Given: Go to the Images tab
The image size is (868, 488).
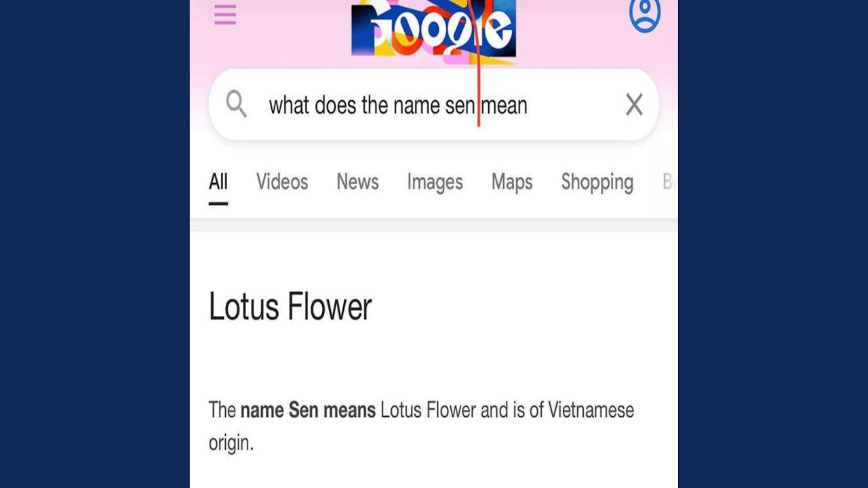Looking at the screenshot, I should [x=435, y=182].
